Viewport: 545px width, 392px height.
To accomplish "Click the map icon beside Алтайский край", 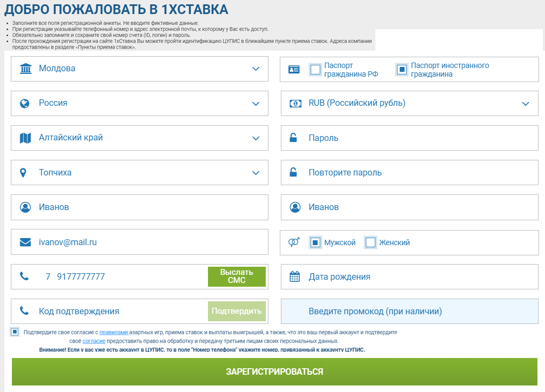I will coord(25,138).
